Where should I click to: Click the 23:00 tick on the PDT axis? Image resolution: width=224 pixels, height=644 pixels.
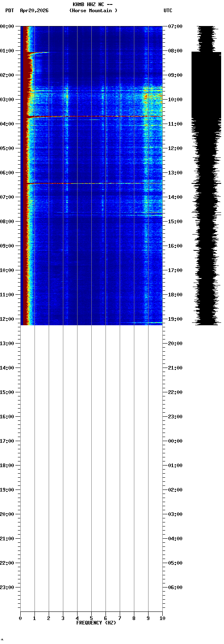point(7,587)
